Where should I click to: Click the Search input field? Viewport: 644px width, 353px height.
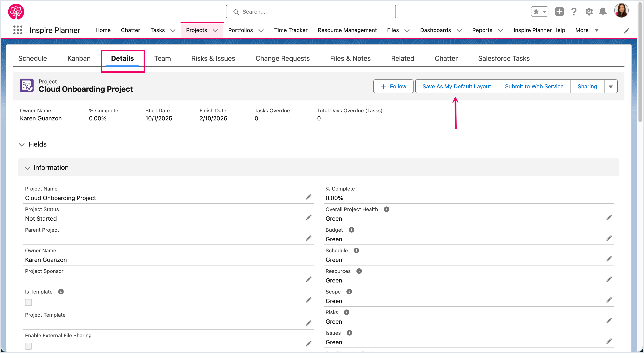[x=311, y=11]
